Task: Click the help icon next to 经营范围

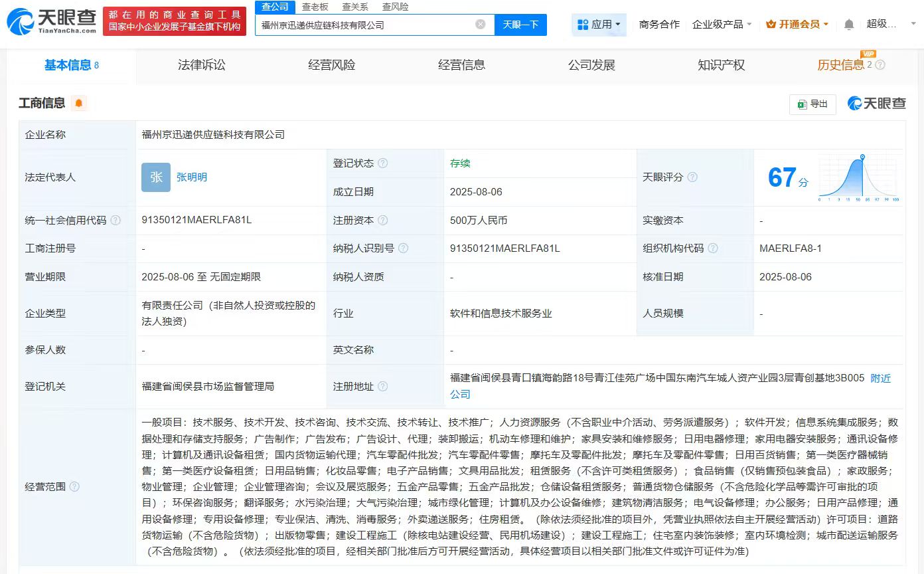Action: (x=74, y=487)
